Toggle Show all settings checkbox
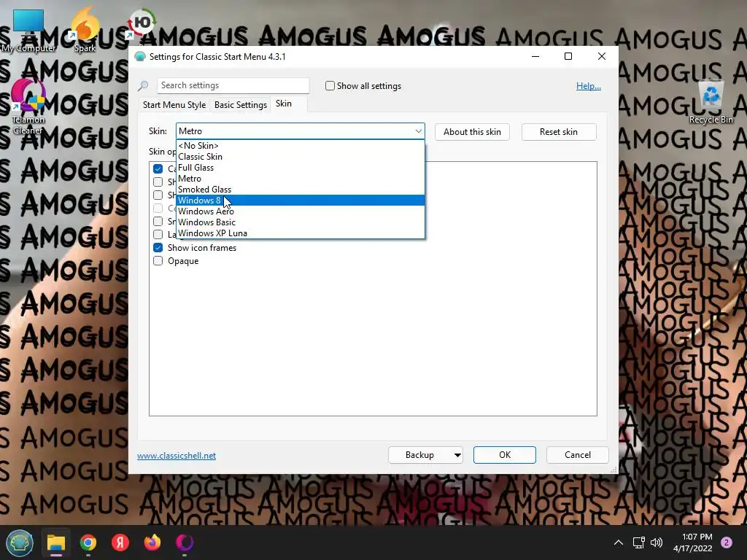This screenshot has width=747, height=560. point(330,86)
